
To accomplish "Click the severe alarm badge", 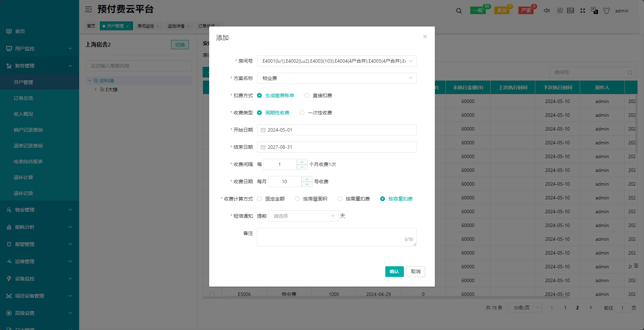I will tap(526, 10).
